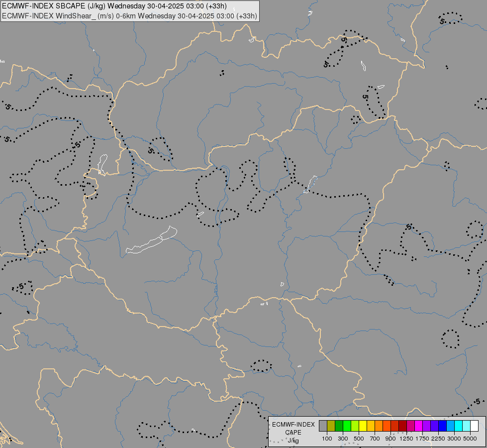Select the CAPE word in the legend
The image size is (487, 448).
[293, 433]
